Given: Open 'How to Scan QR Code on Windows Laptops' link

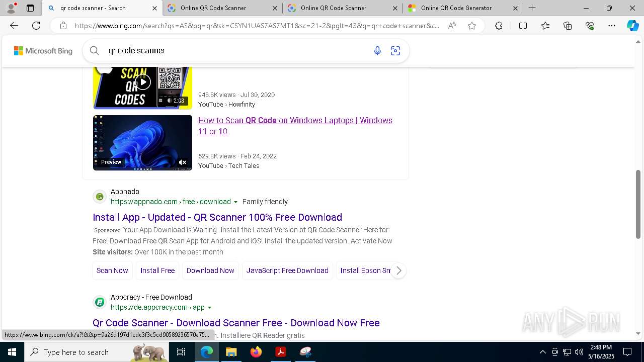Looking at the screenshot, I should coord(295,126).
